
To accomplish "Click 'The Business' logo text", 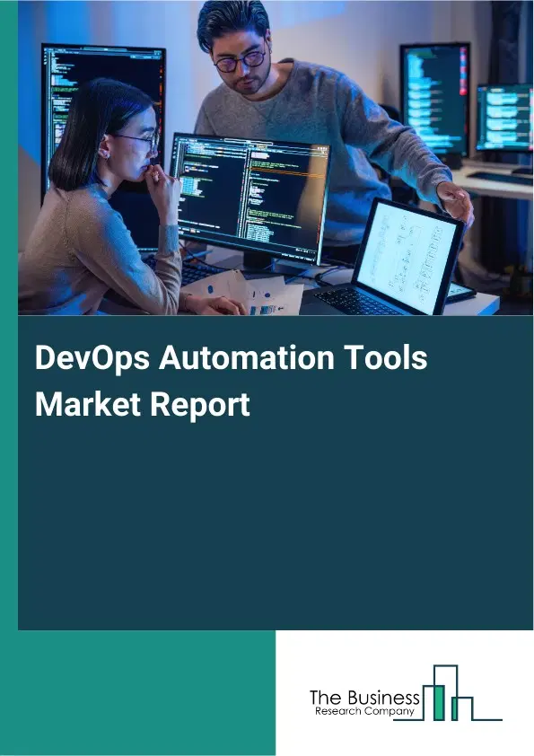I will [x=364, y=698].
